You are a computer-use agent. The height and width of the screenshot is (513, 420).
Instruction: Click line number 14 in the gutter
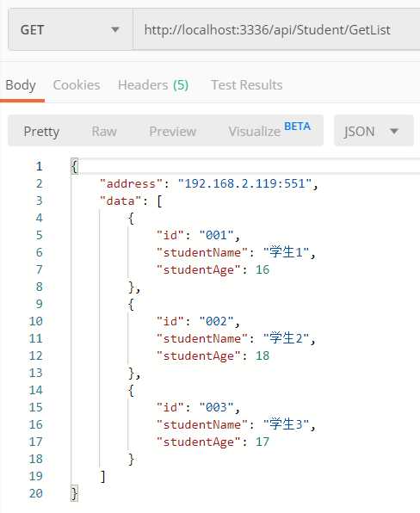coord(35,390)
